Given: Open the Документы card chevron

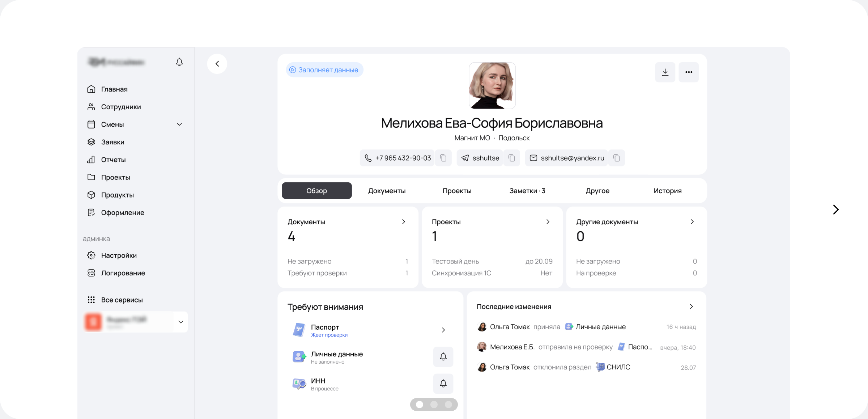Looking at the screenshot, I should (404, 222).
